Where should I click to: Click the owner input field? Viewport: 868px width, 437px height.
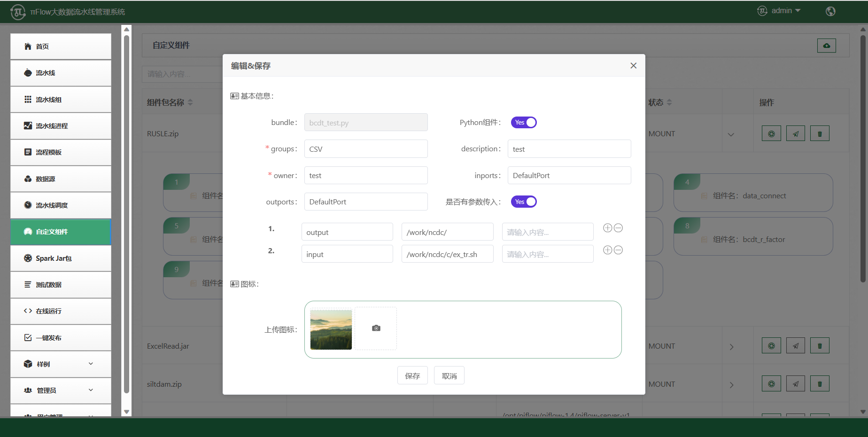[366, 175]
